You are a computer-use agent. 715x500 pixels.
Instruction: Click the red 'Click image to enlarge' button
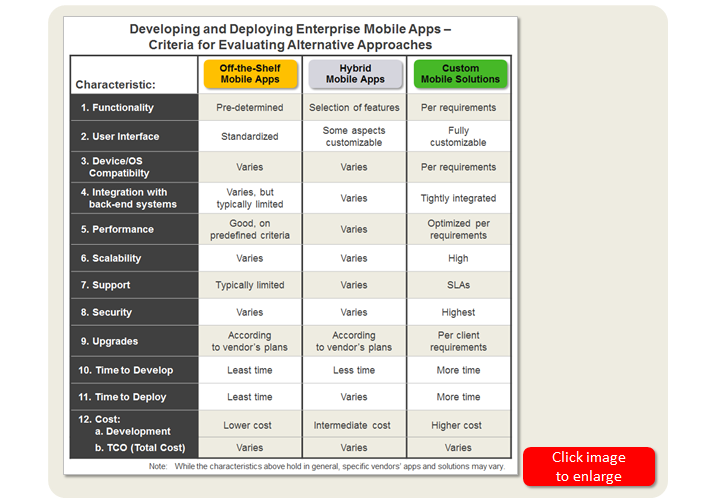[x=588, y=466]
